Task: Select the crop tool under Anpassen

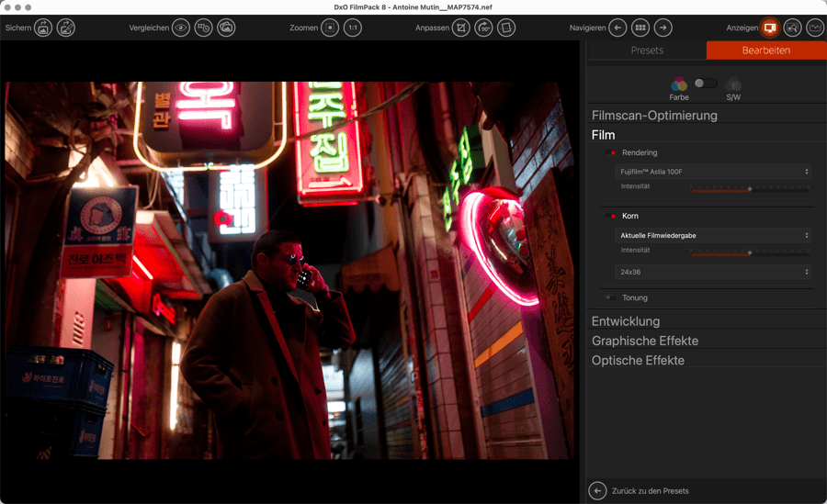Action: point(461,28)
